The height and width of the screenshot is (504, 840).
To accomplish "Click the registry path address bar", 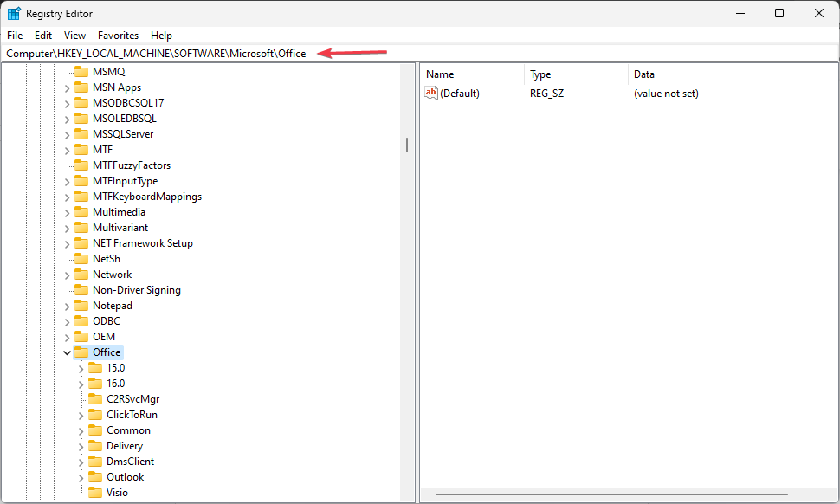I will 419,54.
